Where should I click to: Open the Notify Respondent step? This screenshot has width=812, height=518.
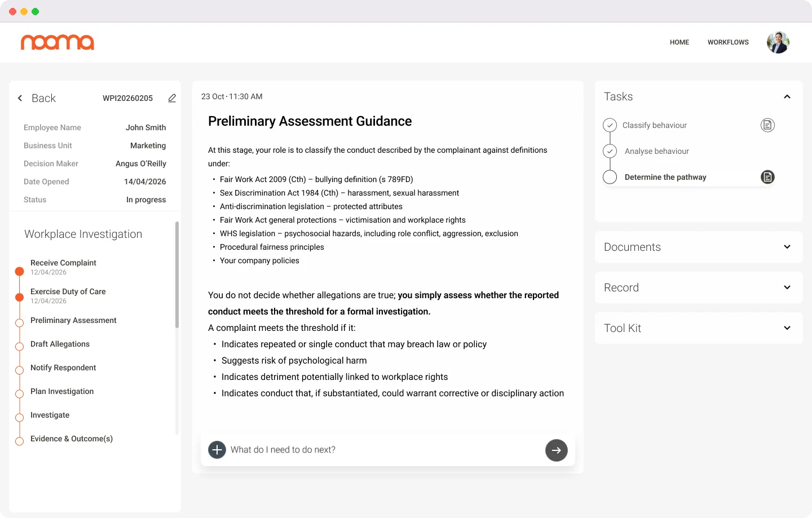point(63,368)
